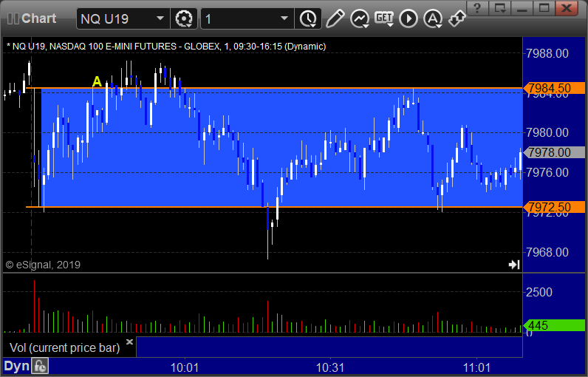Click the 11:01 time axis label
Viewport: 588px width, 377px height.
[476, 367]
